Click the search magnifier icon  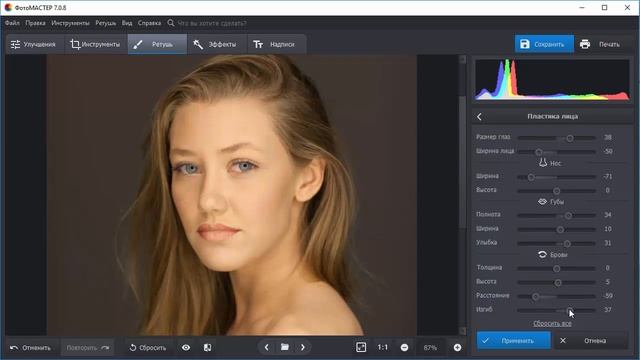click(171, 23)
